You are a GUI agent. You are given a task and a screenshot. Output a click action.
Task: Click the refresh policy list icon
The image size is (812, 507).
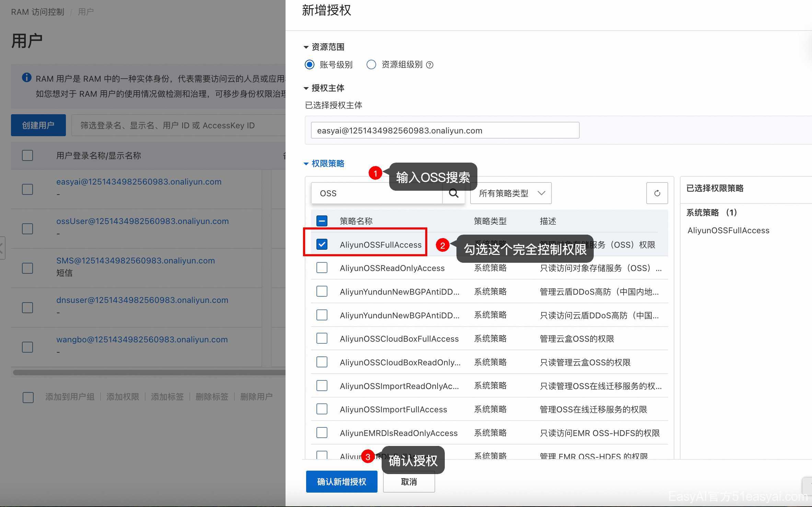(x=657, y=193)
